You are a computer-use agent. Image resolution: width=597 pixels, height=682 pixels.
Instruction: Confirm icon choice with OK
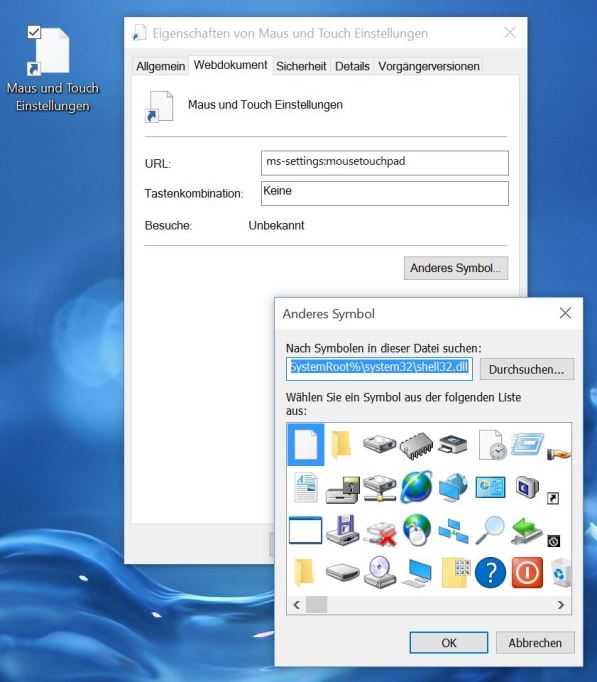tap(449, 643)
